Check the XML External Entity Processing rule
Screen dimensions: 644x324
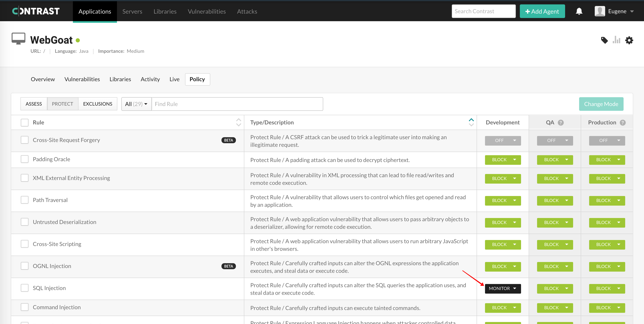coord(24,178)
